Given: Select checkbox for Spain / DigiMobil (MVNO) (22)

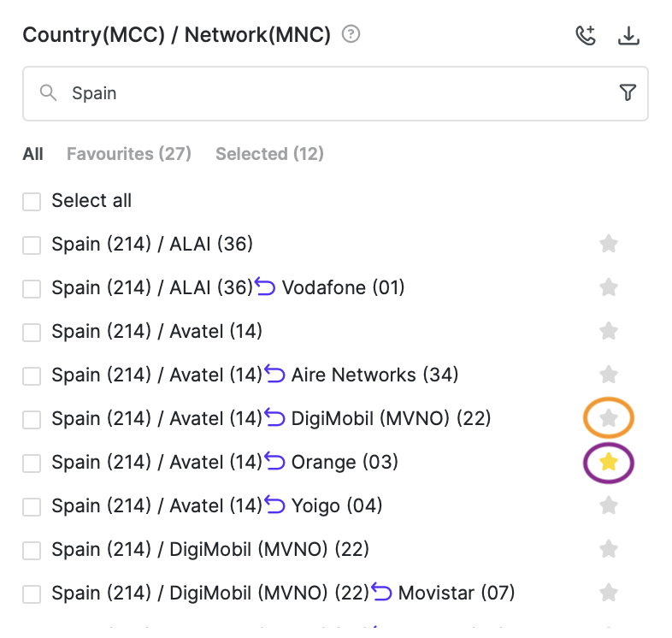Looking at the screenshot, I should click(x=32, y=550).
